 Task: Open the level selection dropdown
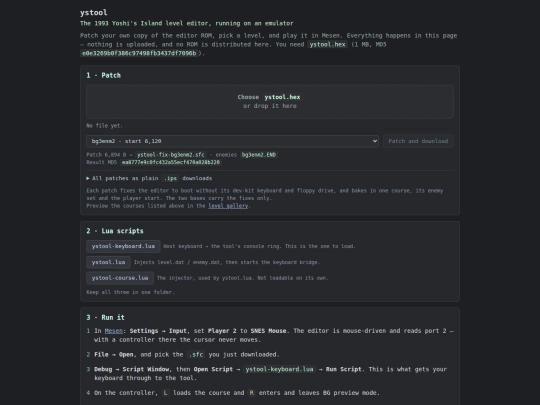pos(232,141)
